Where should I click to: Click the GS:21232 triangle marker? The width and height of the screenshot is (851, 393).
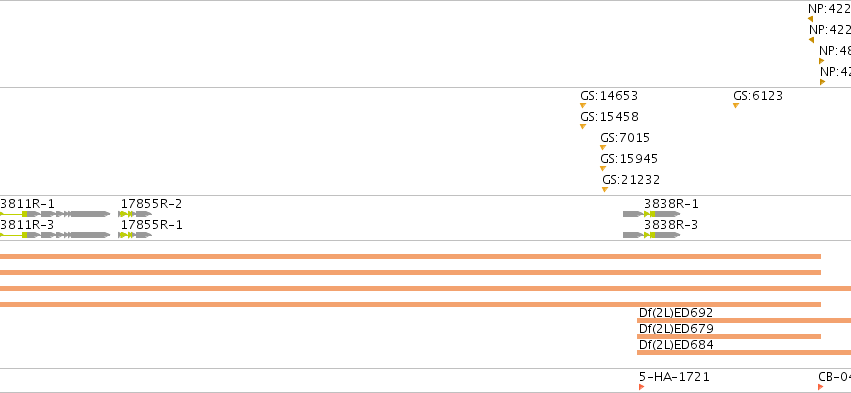click(x=605, y=189)
